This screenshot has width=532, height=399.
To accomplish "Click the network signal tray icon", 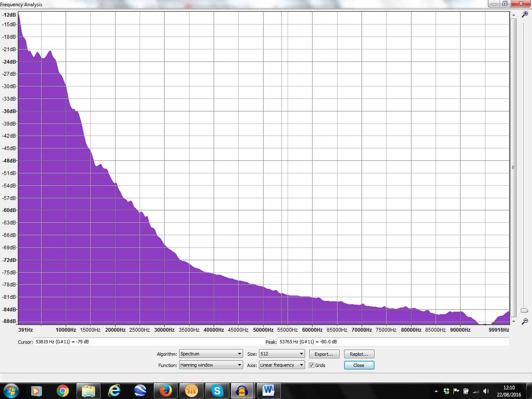I will click(476, 391).
